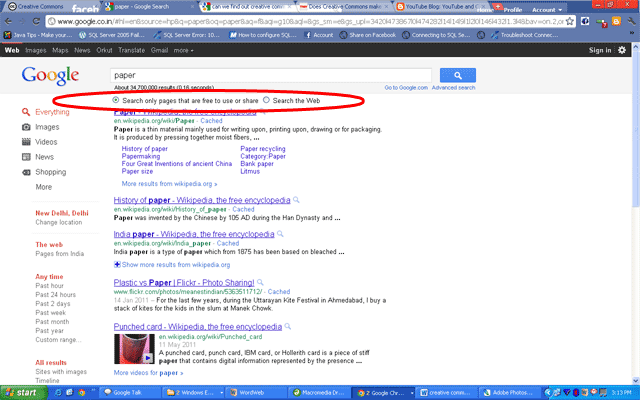Click Sign in on the Google bar
This screenshot has width=640, height=400.
tap(600, 50)
